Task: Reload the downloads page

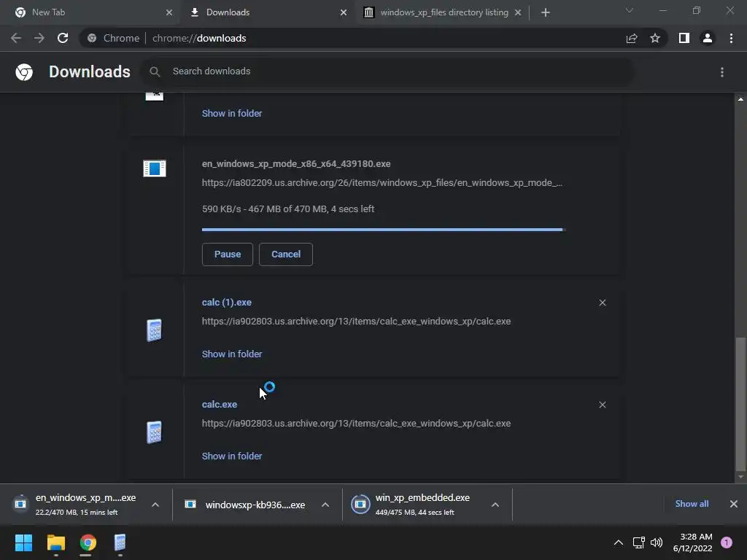Action: coord(63,38)
